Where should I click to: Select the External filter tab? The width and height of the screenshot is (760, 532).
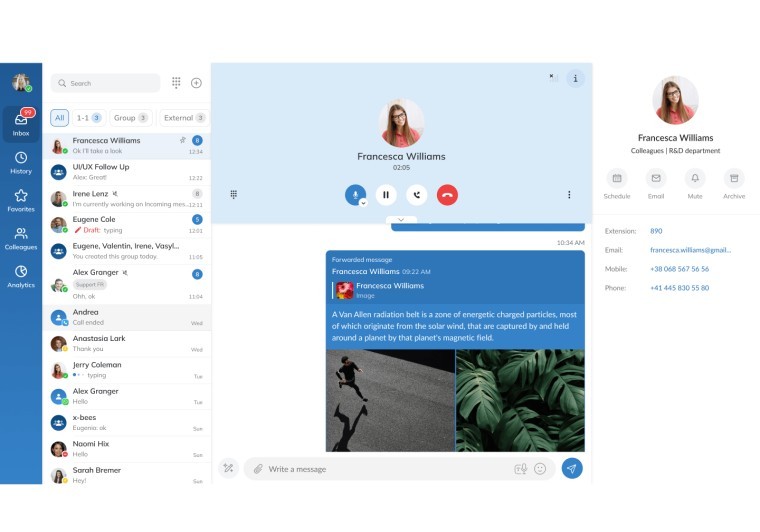pyautogui.click(x=184, y=118)
